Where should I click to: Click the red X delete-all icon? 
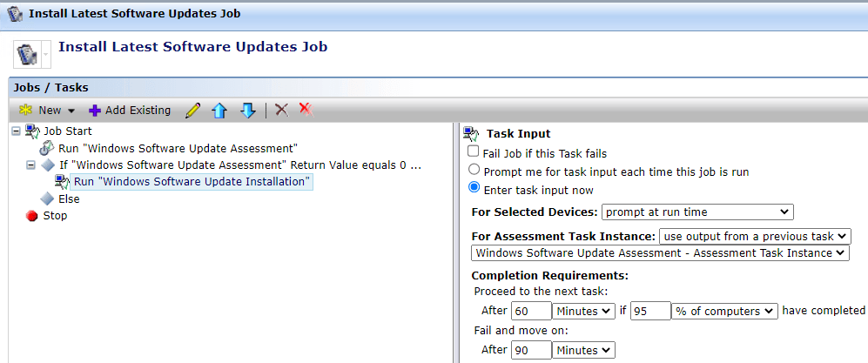306,109
